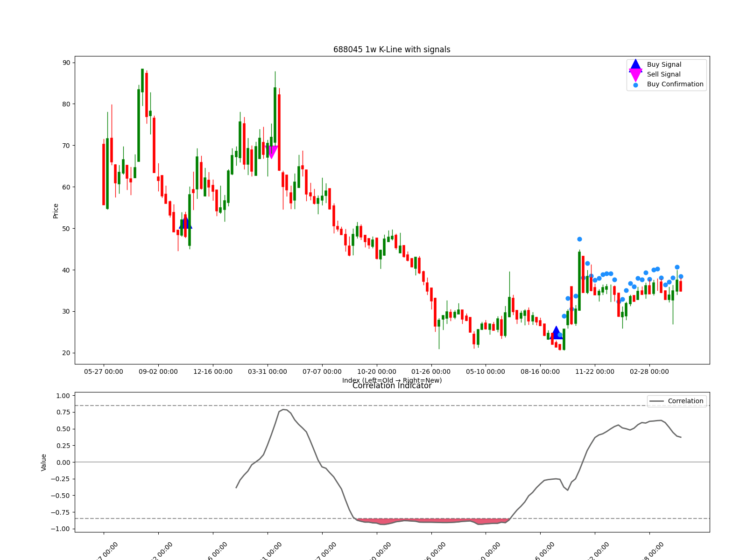Click the 'Sell Signal' legend label
747x560 pixels.
tap(663, 74)
